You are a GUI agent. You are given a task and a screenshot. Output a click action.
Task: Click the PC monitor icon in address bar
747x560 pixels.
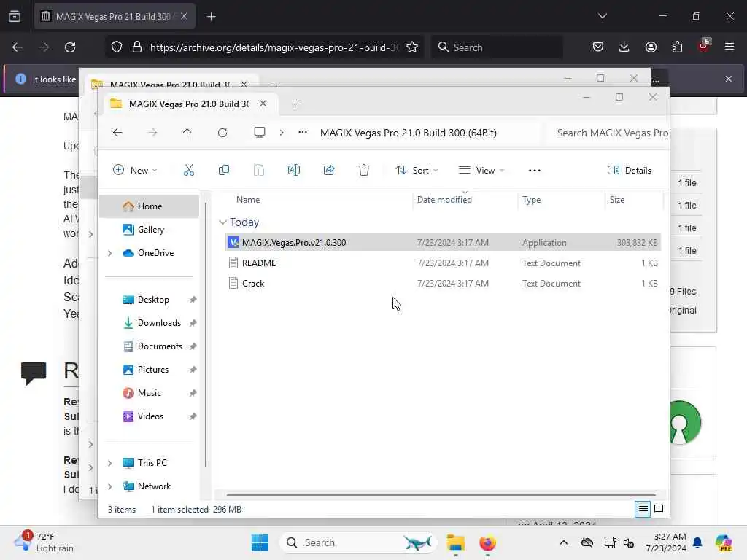click(260, 133)
